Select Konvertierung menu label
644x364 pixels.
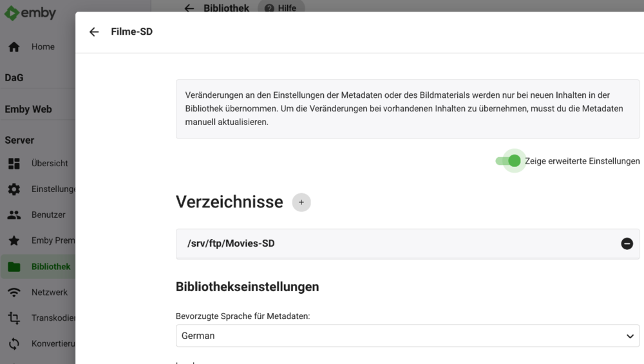tap(53, 343)
